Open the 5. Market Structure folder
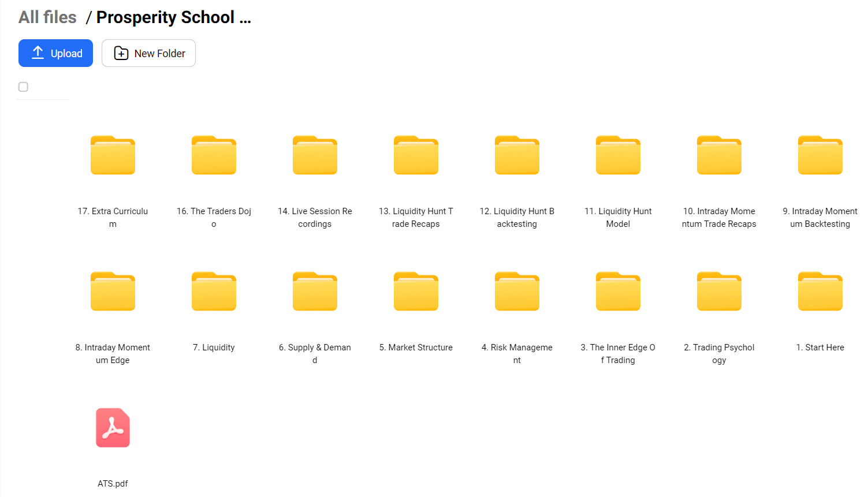 pyautogui.click(x=416, y=292)
